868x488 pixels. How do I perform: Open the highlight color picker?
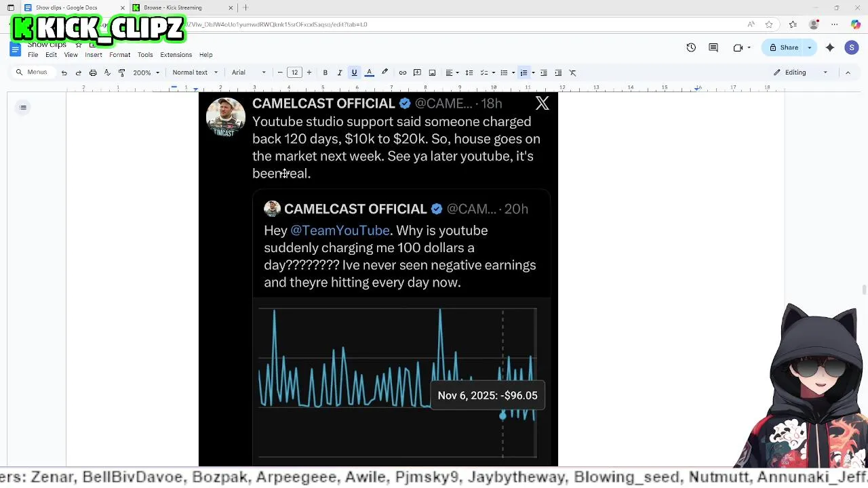point(384,73)
